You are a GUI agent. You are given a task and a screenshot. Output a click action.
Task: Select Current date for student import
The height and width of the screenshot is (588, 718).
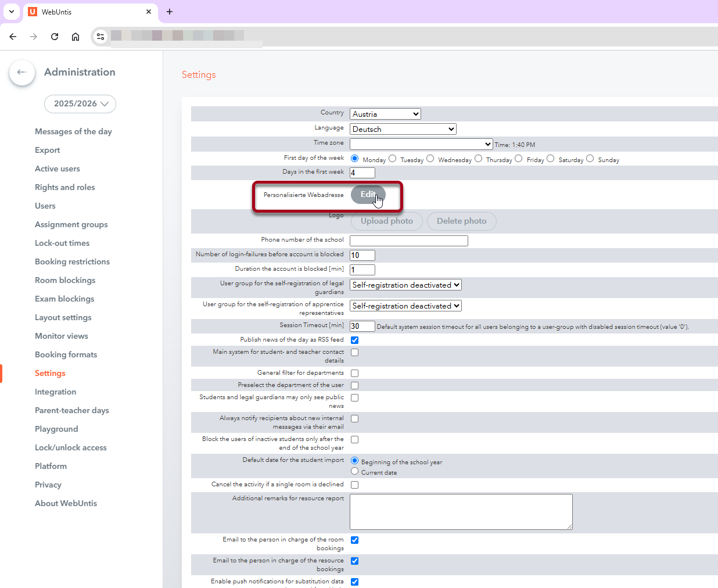click(x=354, y=471)
